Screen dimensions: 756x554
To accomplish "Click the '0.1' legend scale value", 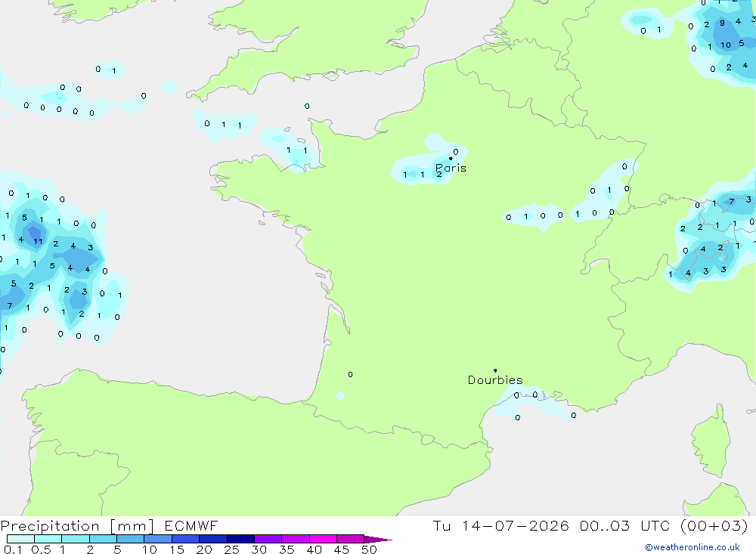I will (x=13, y=549).
